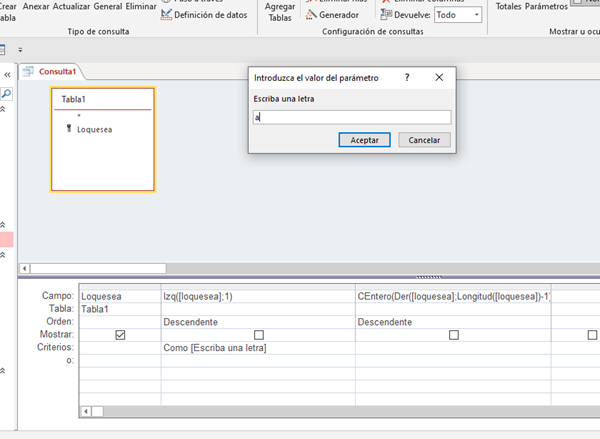Viewport: 600px width, 439px height.
Task: Click the Cancelar button in the parameter dialog
Action: coord(424,140)
